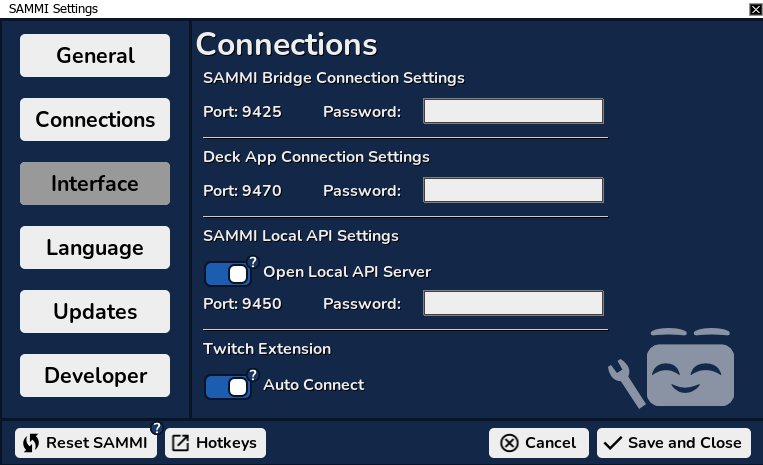Click the Port: 9450 text

click(242, 304)
